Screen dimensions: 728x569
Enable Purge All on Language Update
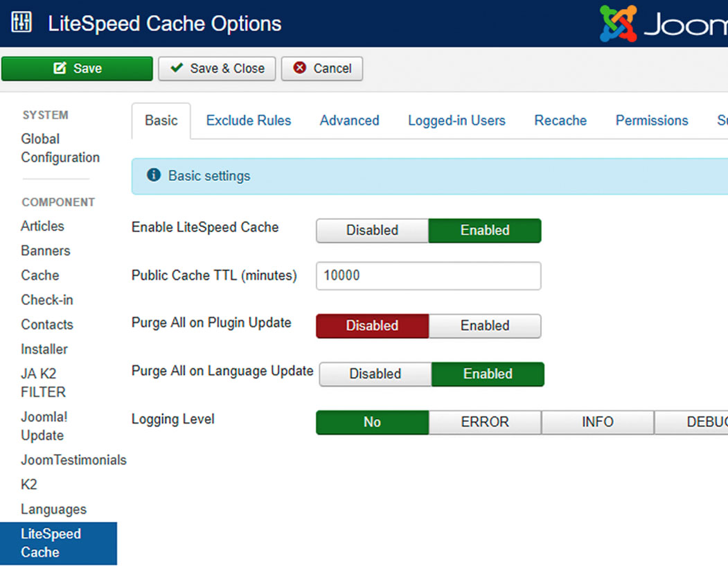click(x=488, y=374)
